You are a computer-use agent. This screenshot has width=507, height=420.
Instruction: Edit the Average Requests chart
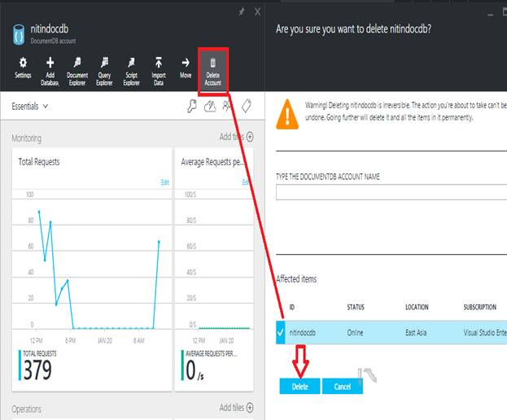pyautogui.click(x=245, y=182)
